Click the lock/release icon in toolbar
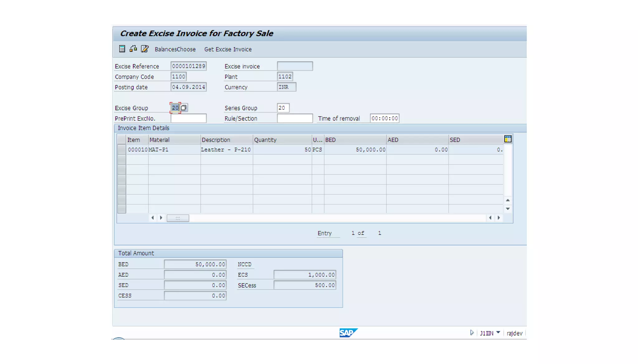This screenshot has width=638, height=364. pyautogui.click(x=133, y=49)
